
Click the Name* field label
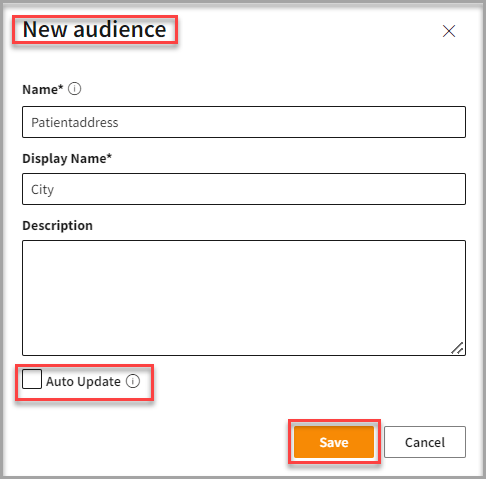[43, 89]
